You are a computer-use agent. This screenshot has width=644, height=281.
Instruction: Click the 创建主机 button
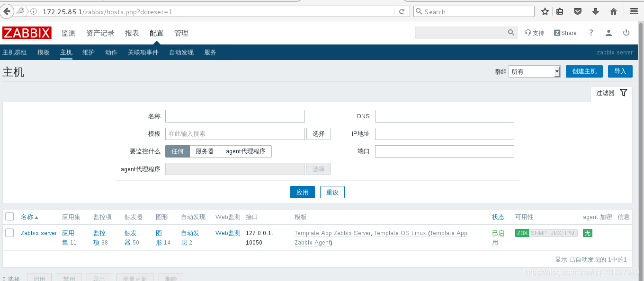(x=584, y=71)
